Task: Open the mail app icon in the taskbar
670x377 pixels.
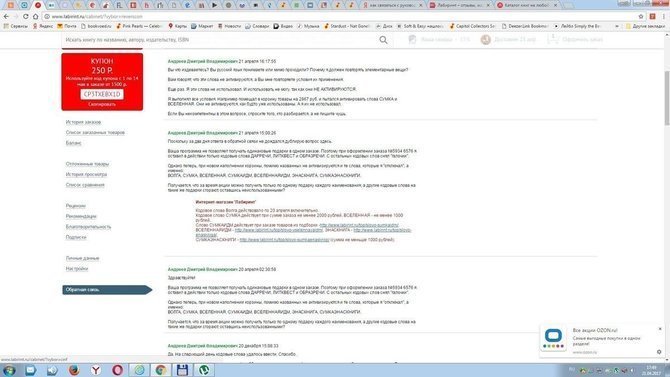Action: pos(30,370)
